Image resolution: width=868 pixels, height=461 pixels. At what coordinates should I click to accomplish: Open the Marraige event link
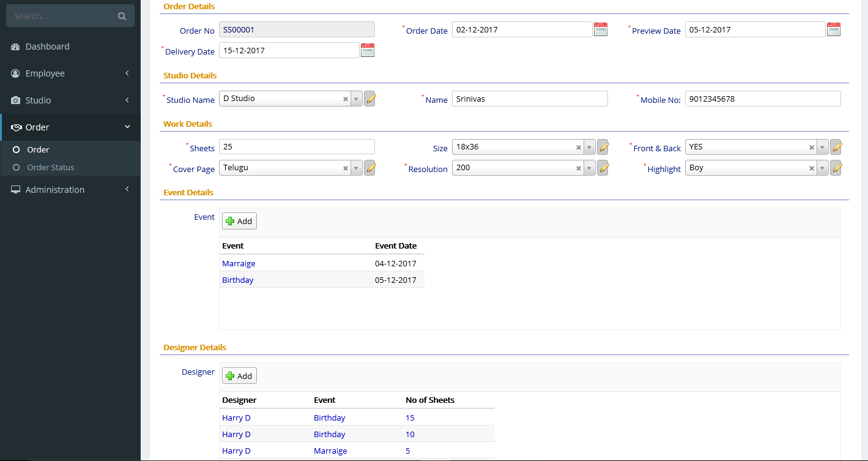(239, 263)
